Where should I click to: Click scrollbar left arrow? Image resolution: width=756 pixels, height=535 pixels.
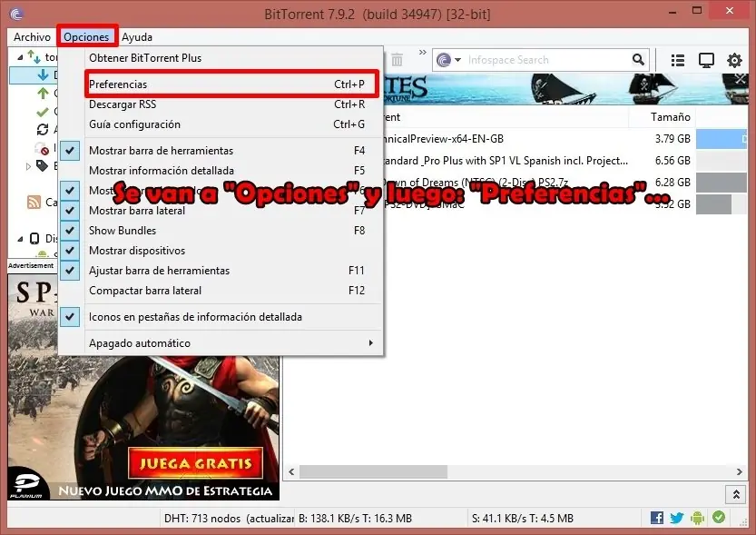pyautogui.click(x=291, y=471)
